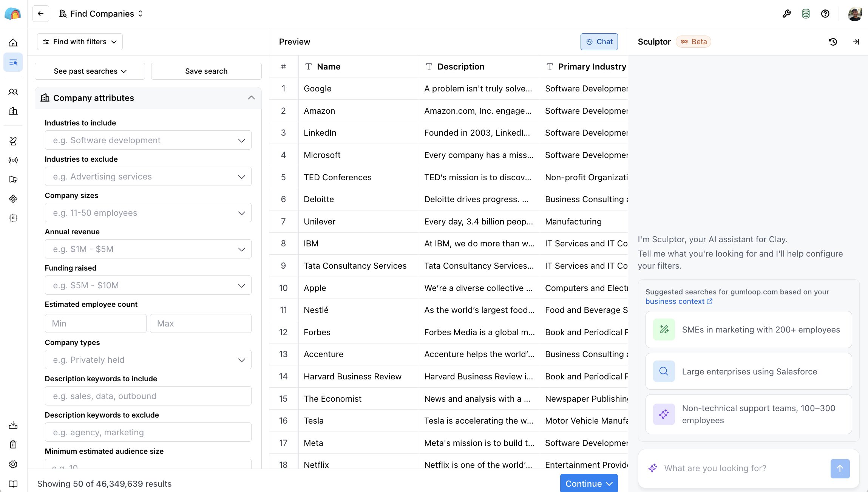Open the Annual revenue dropdown

[148, 249]
